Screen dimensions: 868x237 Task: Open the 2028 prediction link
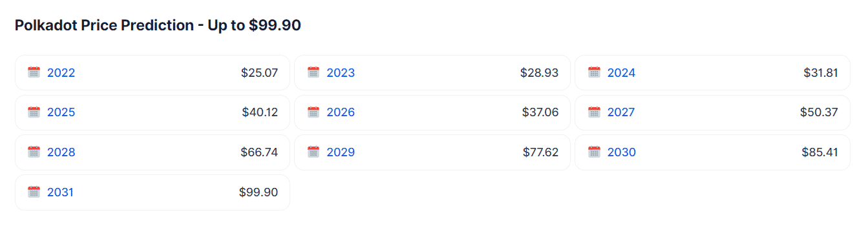coord(61,152)
